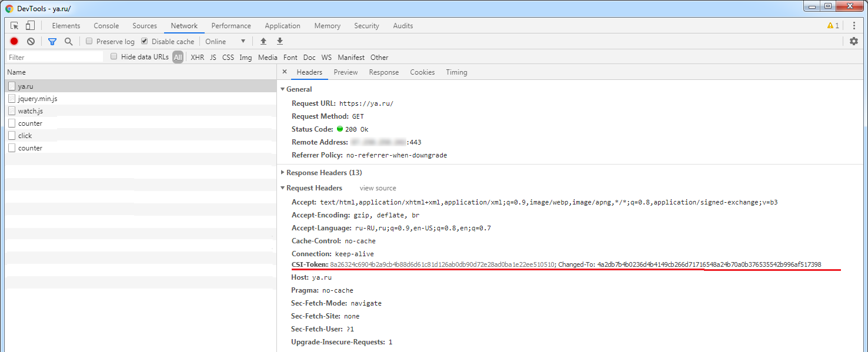Close the request details pane
The image size is (868, 352).
pos(285,72)
